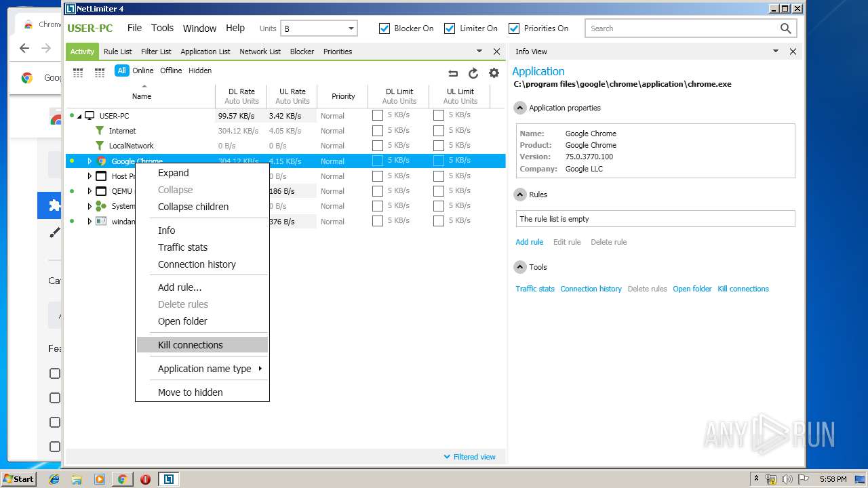This screenshot has width=868, height=488.
Task: Toggle the Filtered view chevron
Action: [x=447, y=457]
